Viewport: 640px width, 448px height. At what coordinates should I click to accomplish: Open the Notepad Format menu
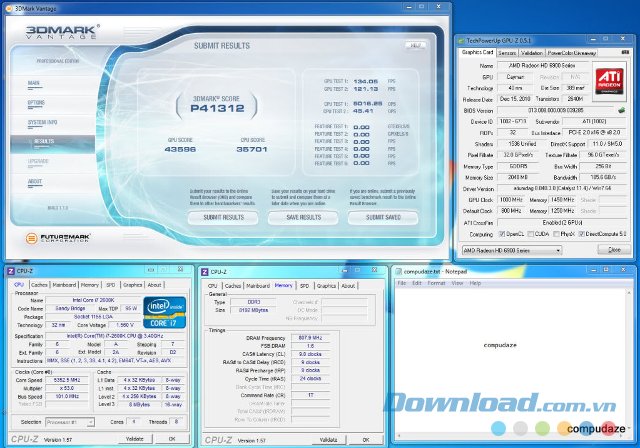point(436,283)
